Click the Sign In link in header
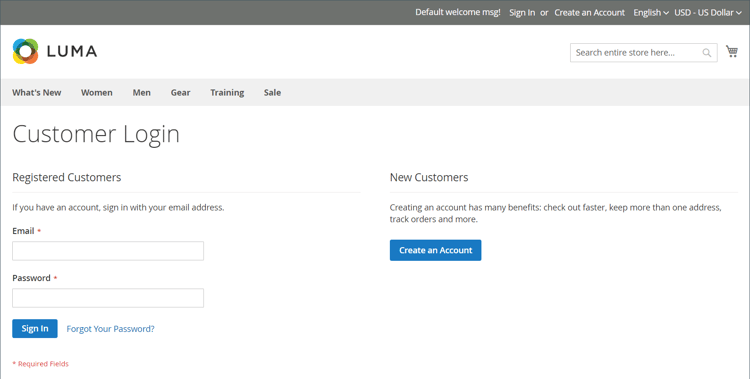The height and width of the screenshot is (379, 750). (522, 12)
